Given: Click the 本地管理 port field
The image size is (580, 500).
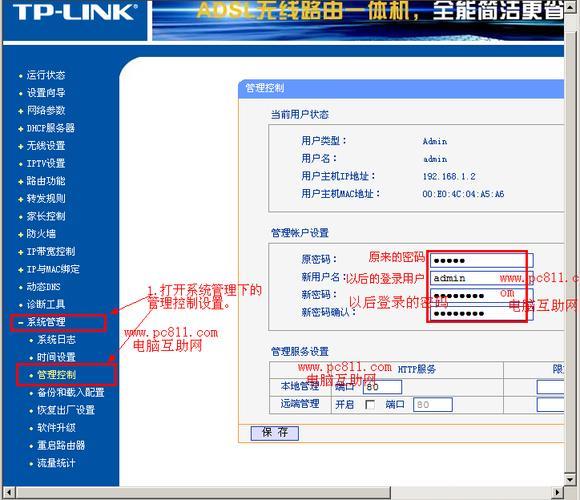Looking at the screenshot, I should pyautogui.click(x=382, y=387).
